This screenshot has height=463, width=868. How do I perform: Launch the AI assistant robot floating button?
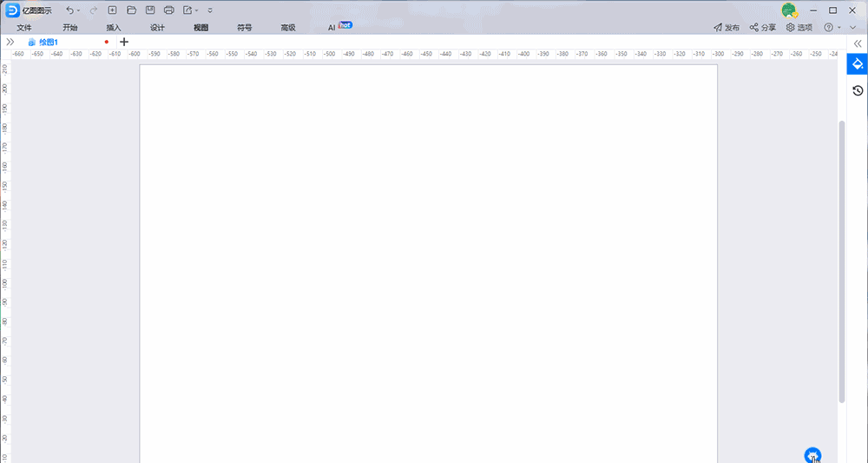pos(812,455)
